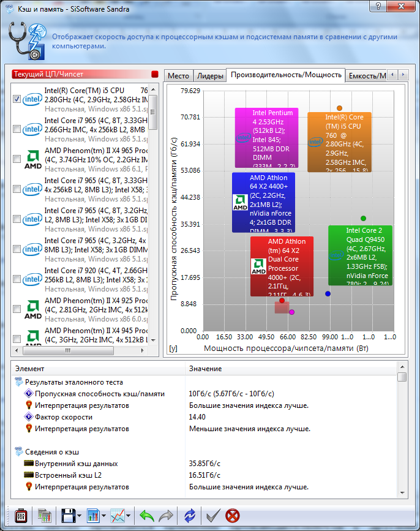Click the orange Intel Core i5 chart label

tap(339, 142)
